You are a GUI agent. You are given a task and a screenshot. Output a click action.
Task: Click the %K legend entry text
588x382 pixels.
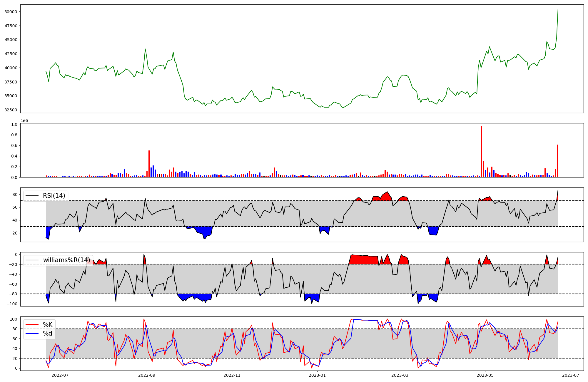48,325
